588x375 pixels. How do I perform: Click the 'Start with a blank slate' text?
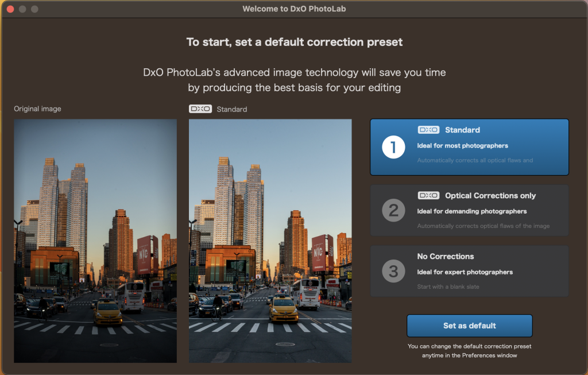448,287
